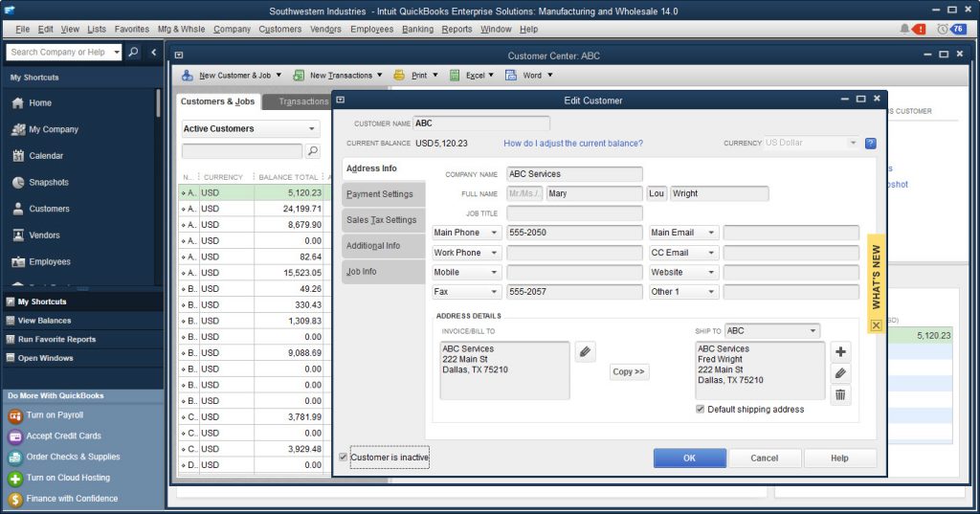This screenshot has height=514, width=980.
Task: Close the What's New yellow tab
Action: click(876, 325)
